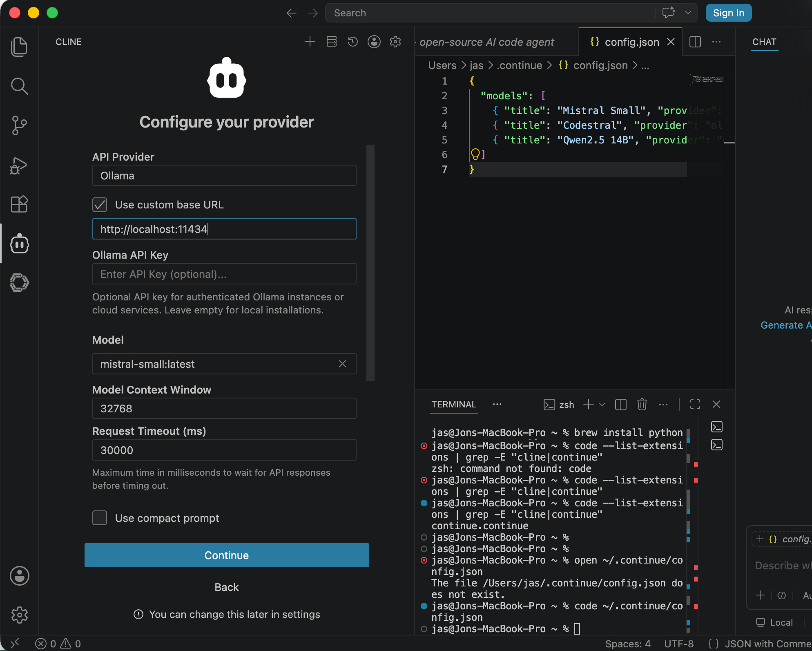Viewport: 812px width, 651px height.
Task: Maximize the terminal panel size
Action: point(695,405)
